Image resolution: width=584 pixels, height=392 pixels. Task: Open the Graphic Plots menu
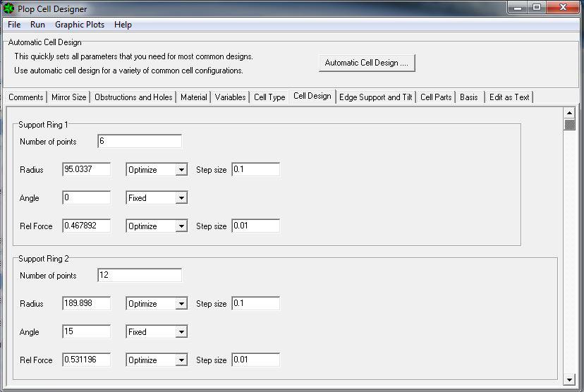click(x=80, y=25)
